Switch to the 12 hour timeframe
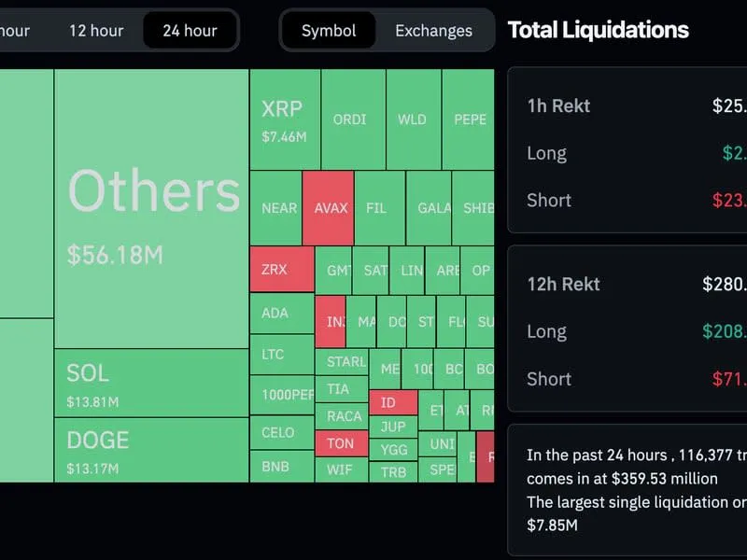The height and width of the screenshot is (560, 747). (x=95, y=30)
